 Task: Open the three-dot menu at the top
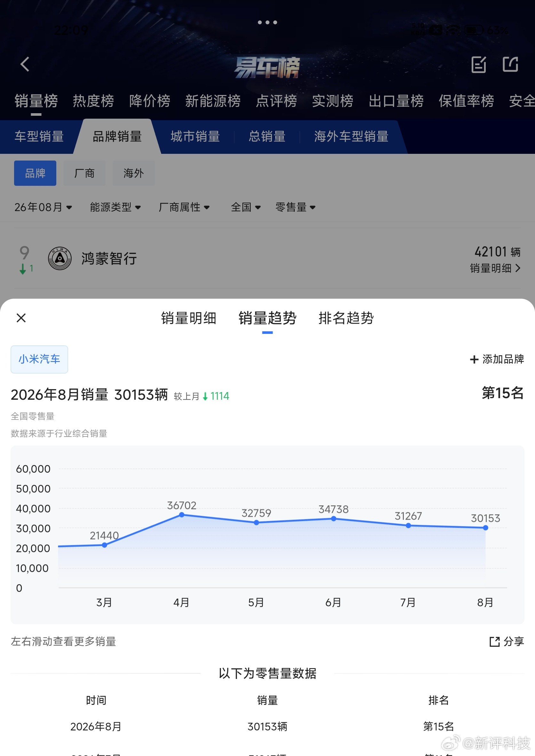click(267, 22)
